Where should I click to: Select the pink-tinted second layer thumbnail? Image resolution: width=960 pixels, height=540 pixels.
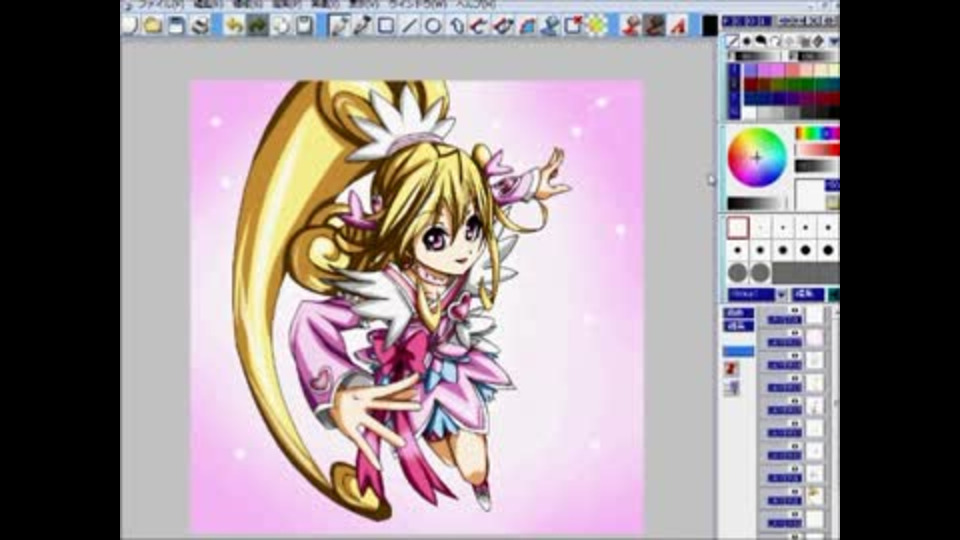point(814,338)
